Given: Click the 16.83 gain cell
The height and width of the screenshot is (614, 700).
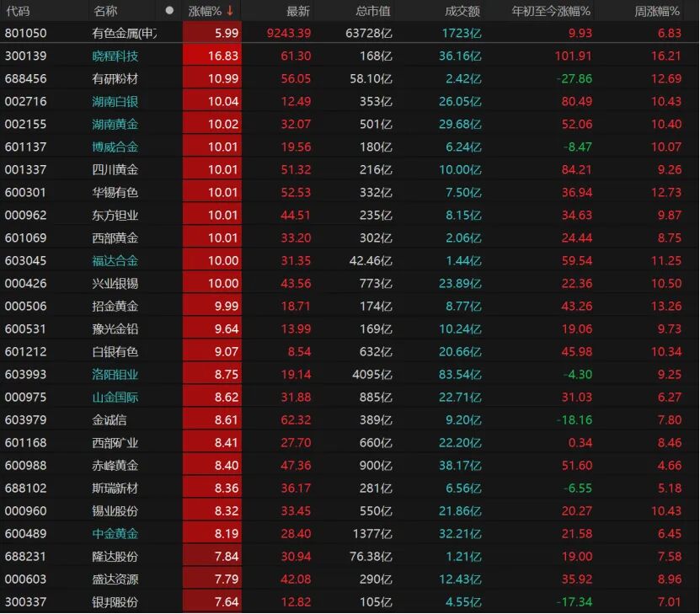Looking at the screenshot, I should pyautogui.click(x=212, y=56).
